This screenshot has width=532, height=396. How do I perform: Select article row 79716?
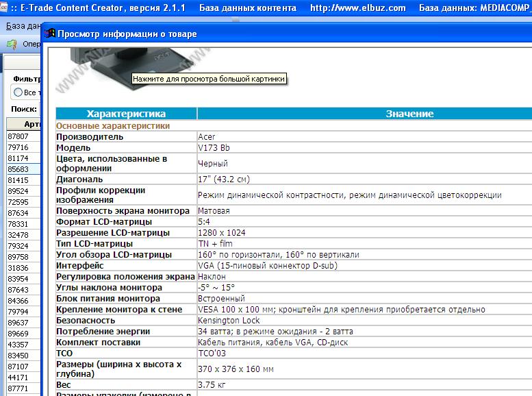click(x=23, y=147)
